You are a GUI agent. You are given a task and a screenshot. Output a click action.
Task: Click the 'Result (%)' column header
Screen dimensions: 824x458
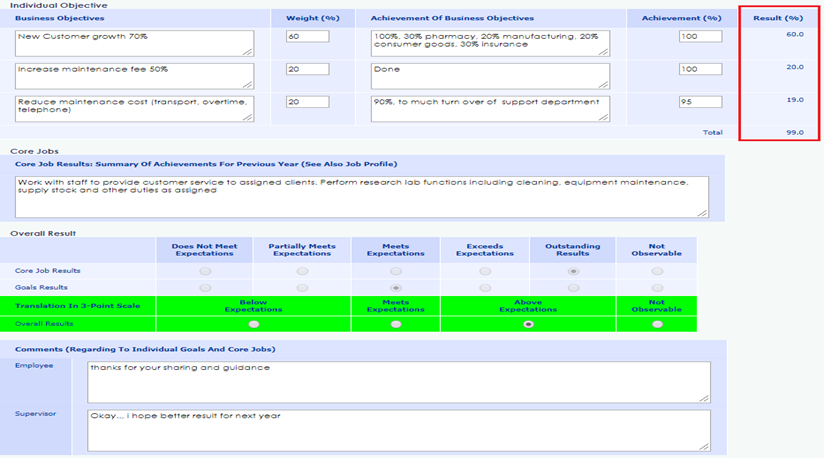pos(779,18)
